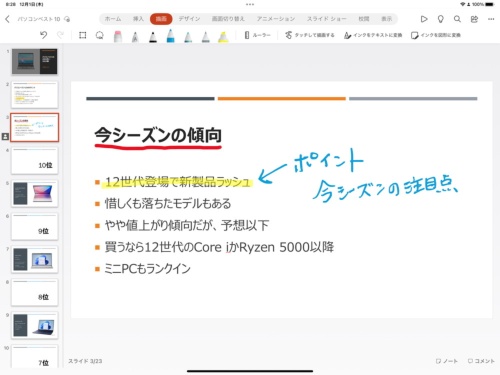Tap bullet about Core i and Ryzen 5000
The height and width of the screenshot is (375, 500).
(219, 247)
